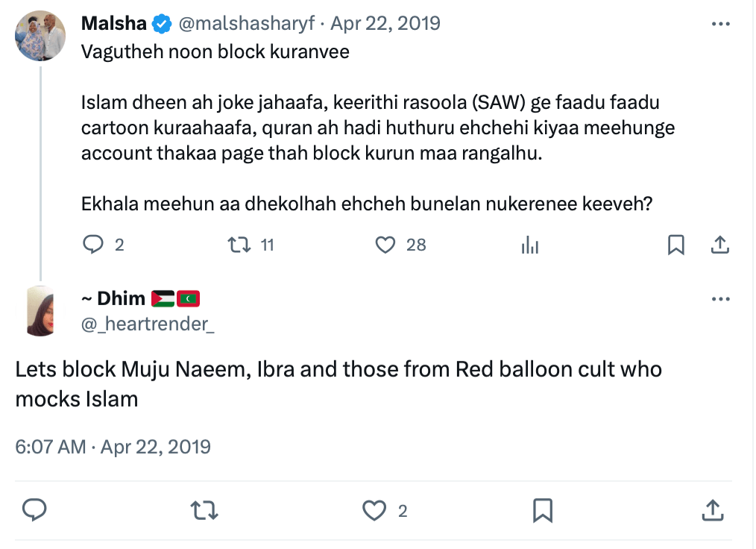Screen dimensions: 756x549
Task: Like Dhim's tweet with 2 likes
Action: coord(374,510)
